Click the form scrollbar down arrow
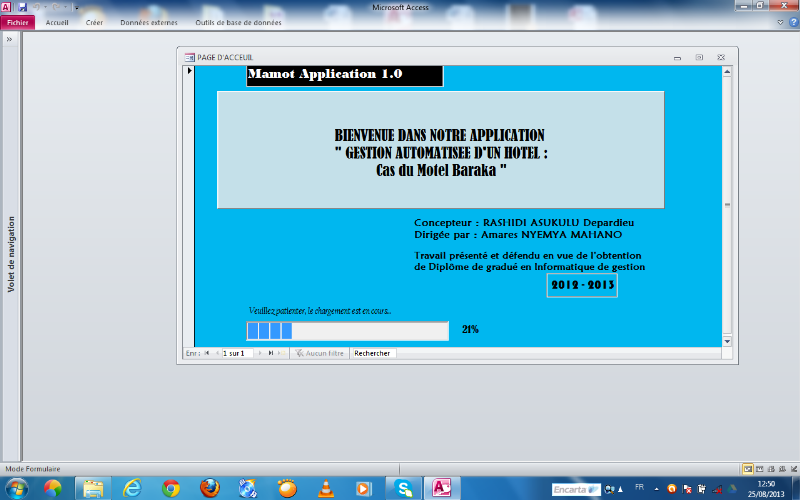Viewport: 800px width, 500px height. point(727,341)
